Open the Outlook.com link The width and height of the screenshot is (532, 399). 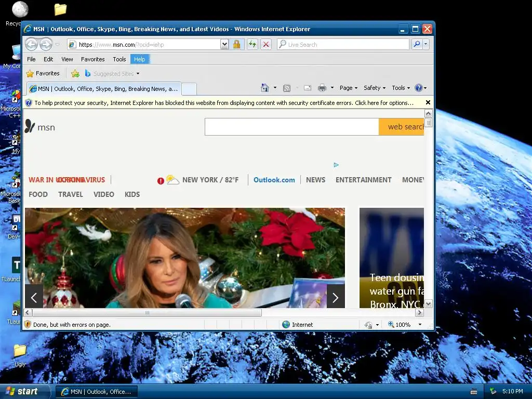(x=274, y=180)
